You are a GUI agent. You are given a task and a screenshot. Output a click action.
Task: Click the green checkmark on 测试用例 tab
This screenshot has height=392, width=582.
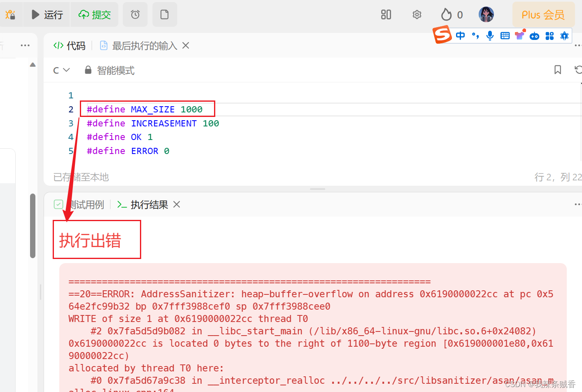(58, 204)
